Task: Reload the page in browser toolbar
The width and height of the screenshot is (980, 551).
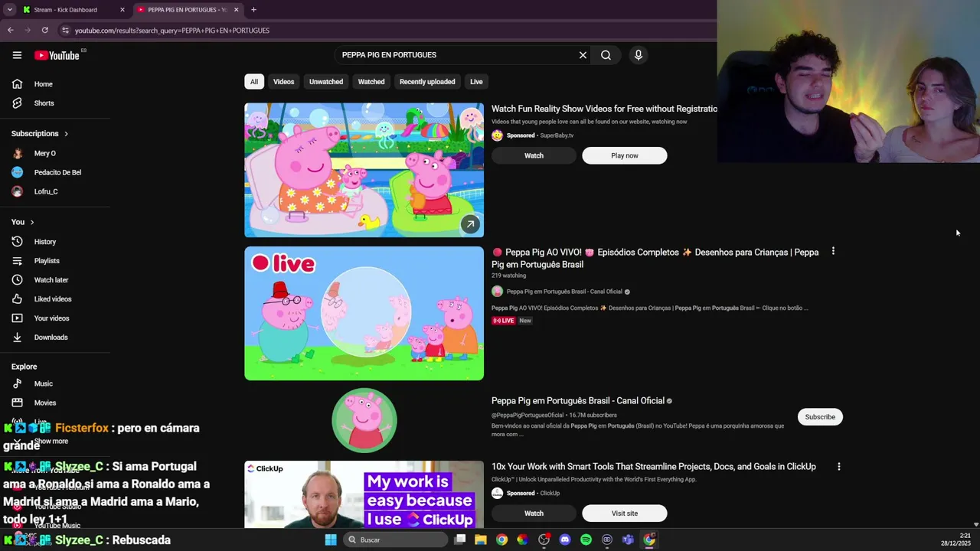Action: point(45,30)
